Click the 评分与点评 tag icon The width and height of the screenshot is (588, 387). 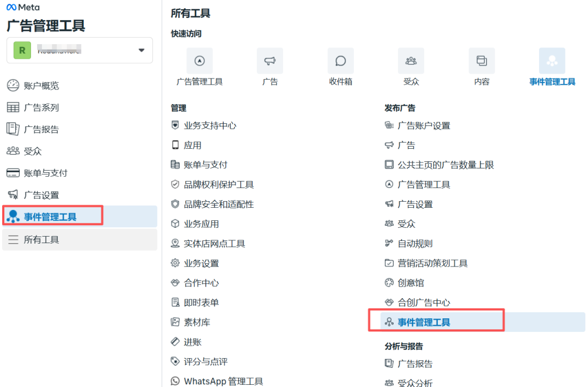pyautogui.click(x=175, y=361)
